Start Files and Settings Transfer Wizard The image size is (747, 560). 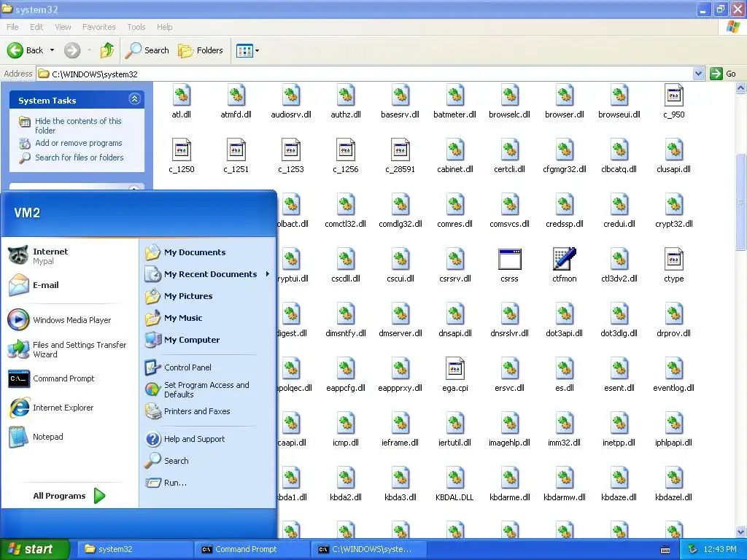click(68, 349)
